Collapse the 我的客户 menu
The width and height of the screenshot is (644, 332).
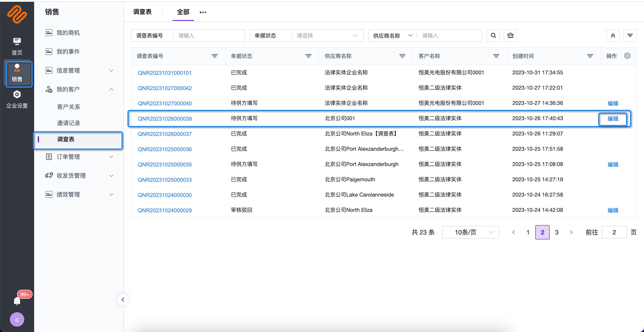click(112, 89)
